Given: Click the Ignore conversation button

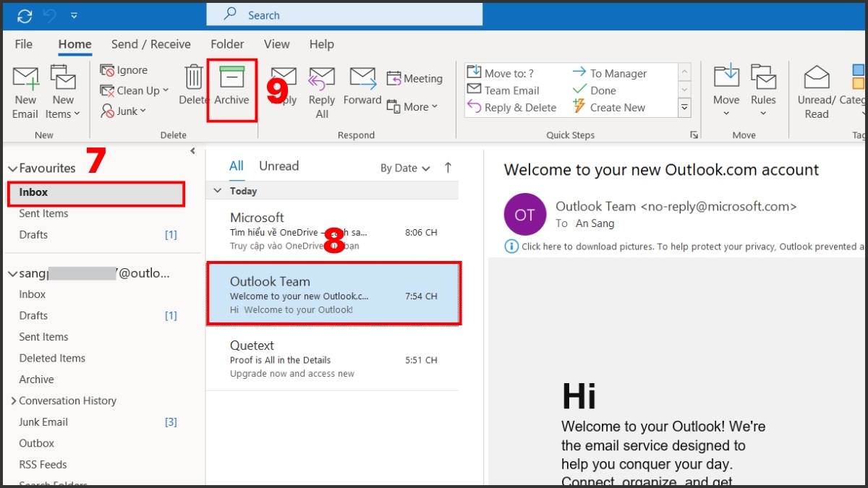Looking at the screenshot, I should 124,70.
